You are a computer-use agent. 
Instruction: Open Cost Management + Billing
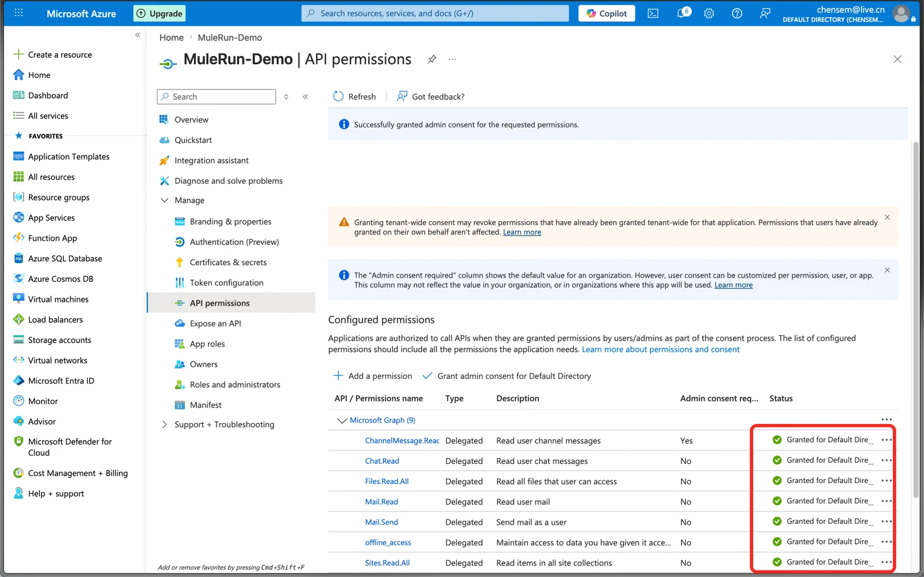pos(78,473)
